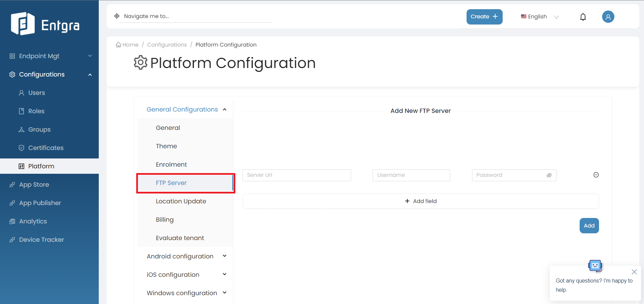Open the chatbot assistant icon
This screenshot has height=304, width=644.
point(595,266)
